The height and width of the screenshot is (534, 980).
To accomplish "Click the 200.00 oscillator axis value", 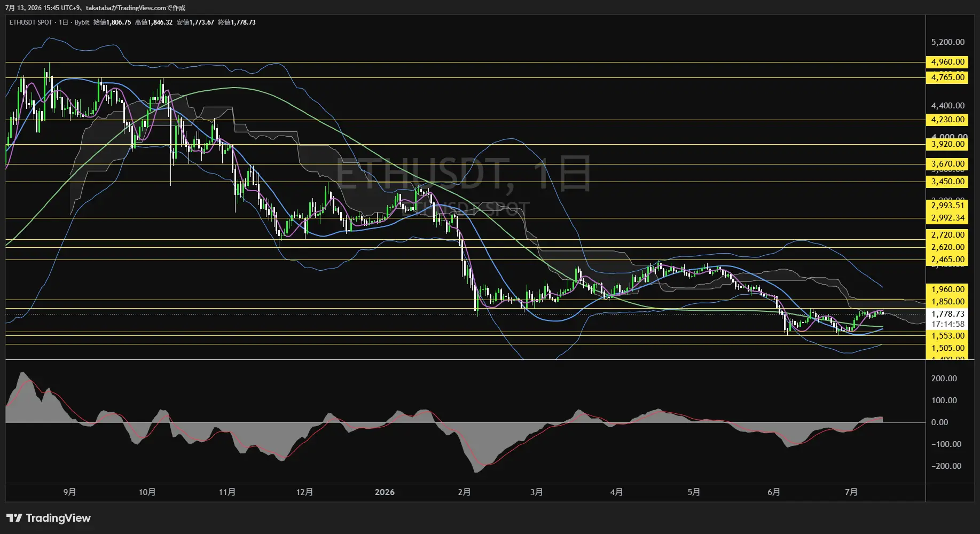I will (944, 379).
